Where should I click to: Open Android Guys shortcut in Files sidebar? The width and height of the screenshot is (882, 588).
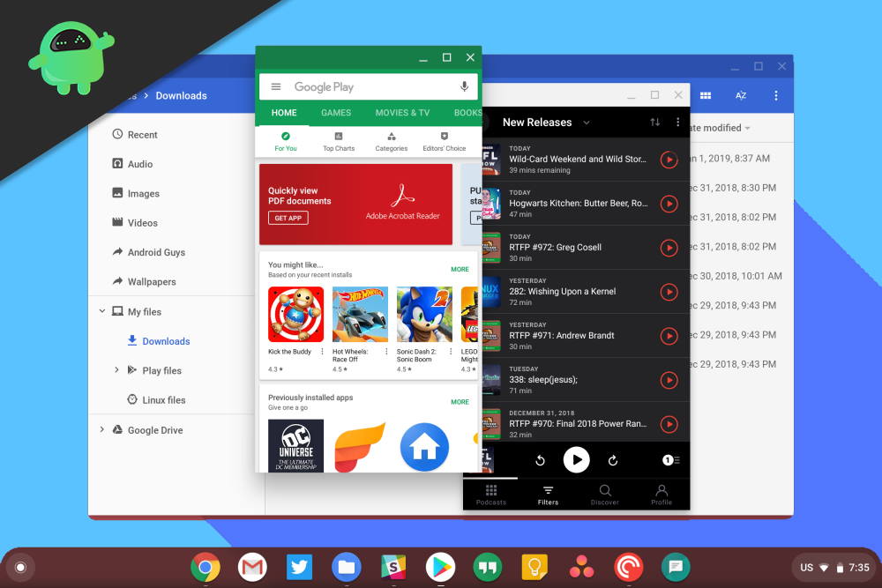click(148, 252)
